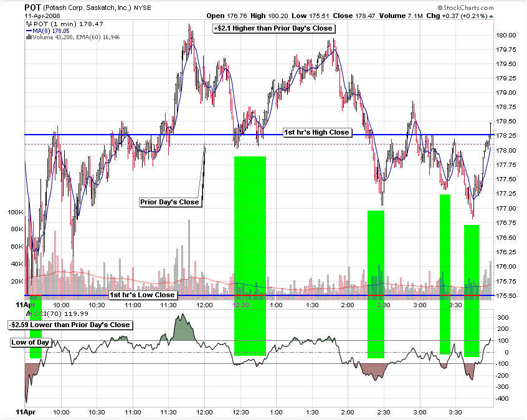
Task: Click the '-$2.59 Lower than Prior Day's Close' label
Action: point(70,325)
